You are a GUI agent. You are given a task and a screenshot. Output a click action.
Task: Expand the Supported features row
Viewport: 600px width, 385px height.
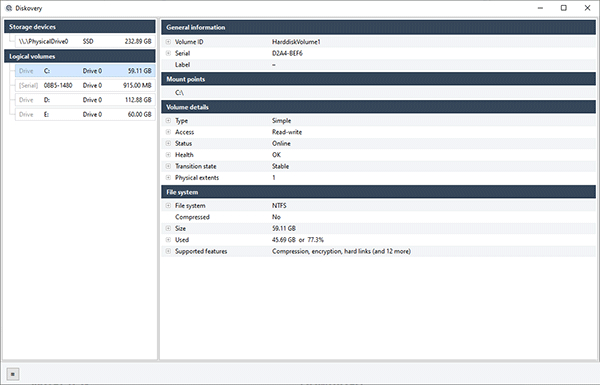tap(168, 251)
